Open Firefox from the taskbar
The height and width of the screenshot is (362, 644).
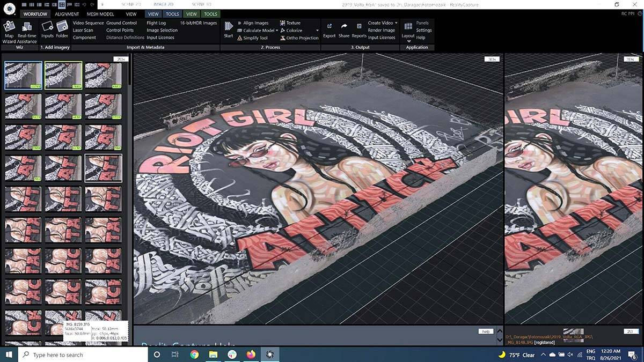pyautogui.click(x=252, y=354)
